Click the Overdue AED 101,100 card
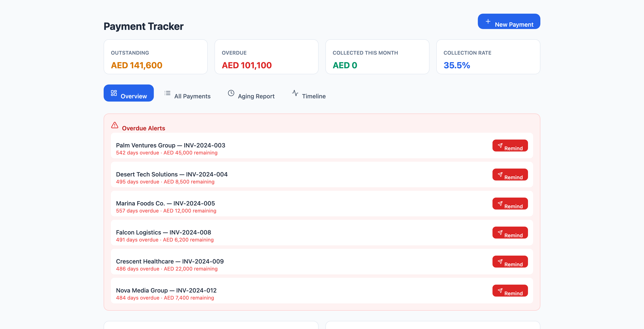Screen dimensions: 644x329 (266, 57)
